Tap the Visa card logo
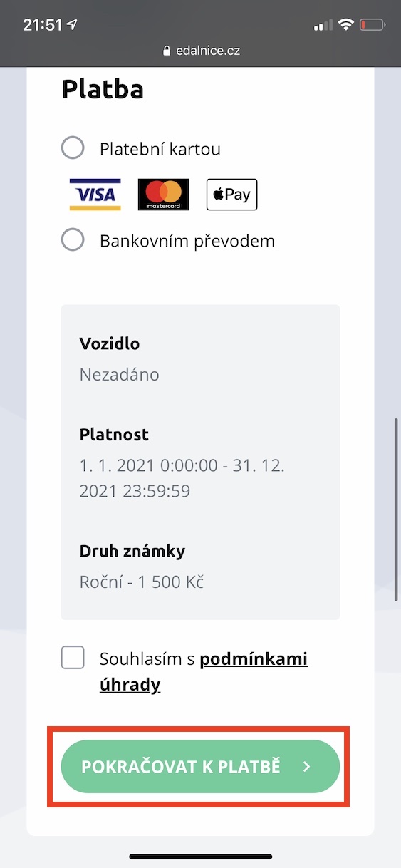 pos(95,195)
